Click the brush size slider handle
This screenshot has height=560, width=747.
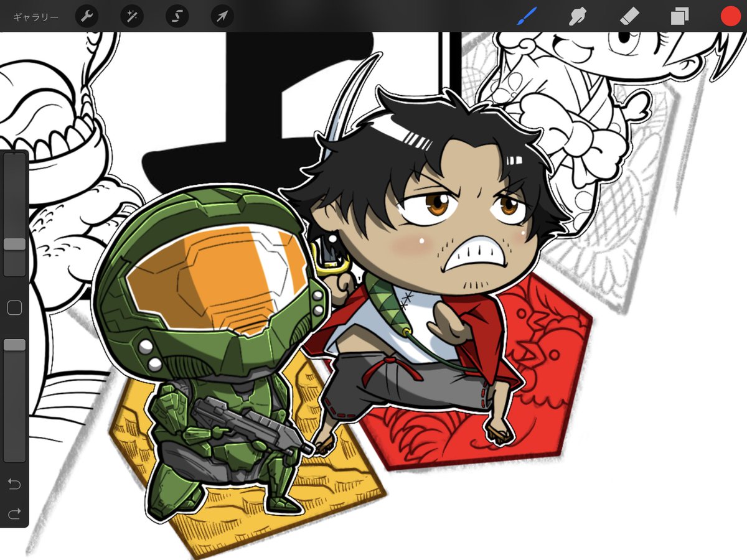(x=14, y=244)
